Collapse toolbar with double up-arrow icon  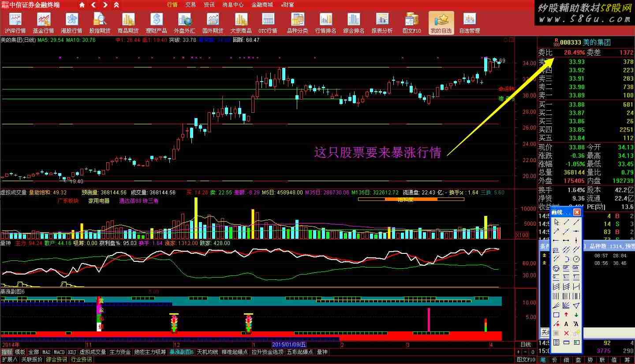116,5
